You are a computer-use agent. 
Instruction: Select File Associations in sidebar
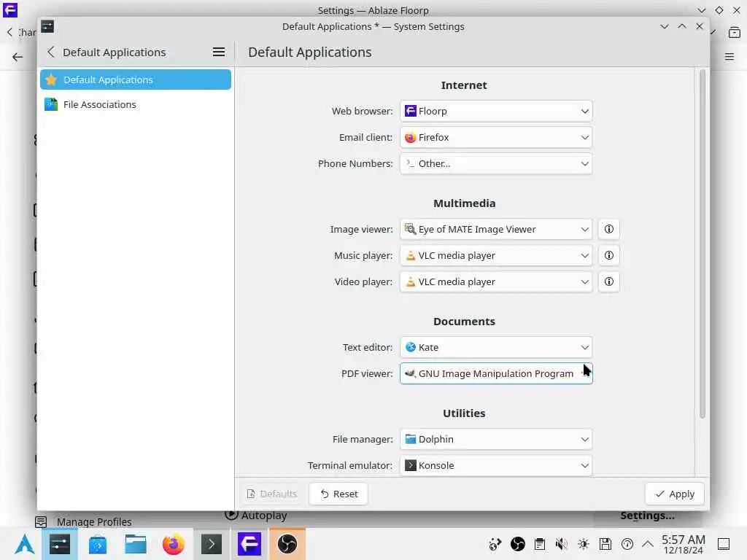(136, 104)
